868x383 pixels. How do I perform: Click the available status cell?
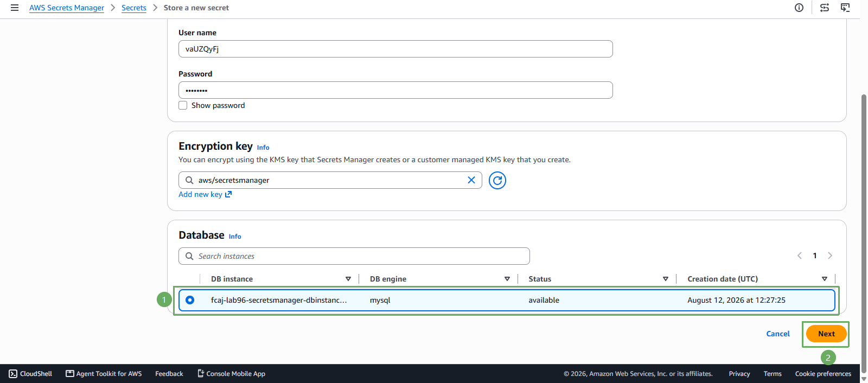pos(544,300)
